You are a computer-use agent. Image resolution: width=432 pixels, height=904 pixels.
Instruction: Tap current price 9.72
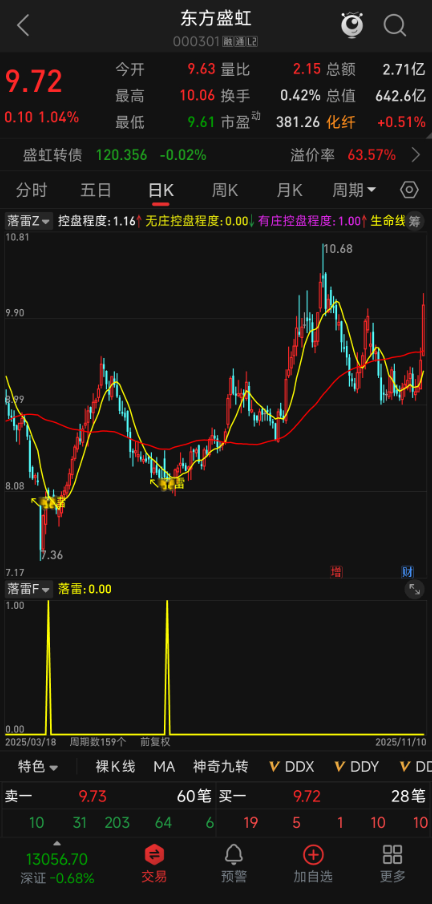coord(33,81)
